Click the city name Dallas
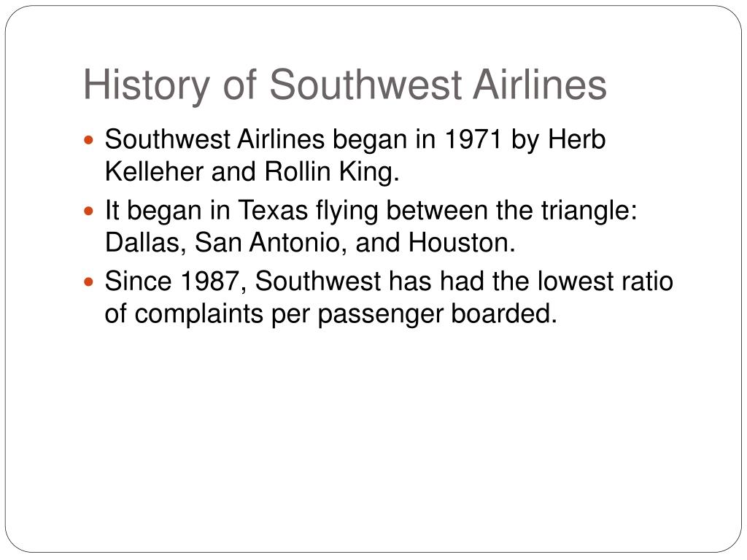Viewport: 747px width, 560px height. point(142,242)
